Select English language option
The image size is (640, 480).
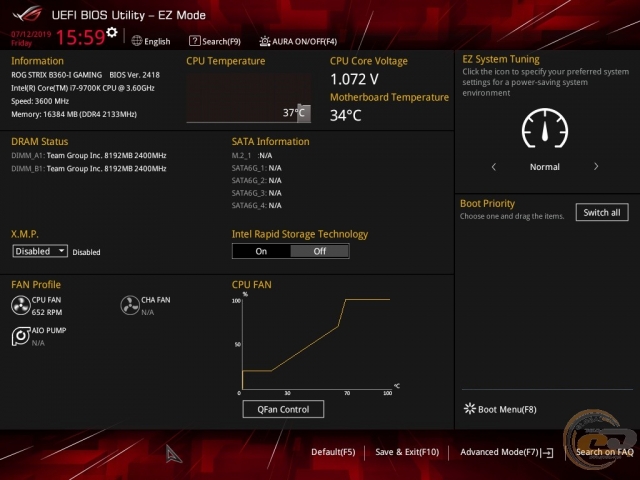pos(157,42)
